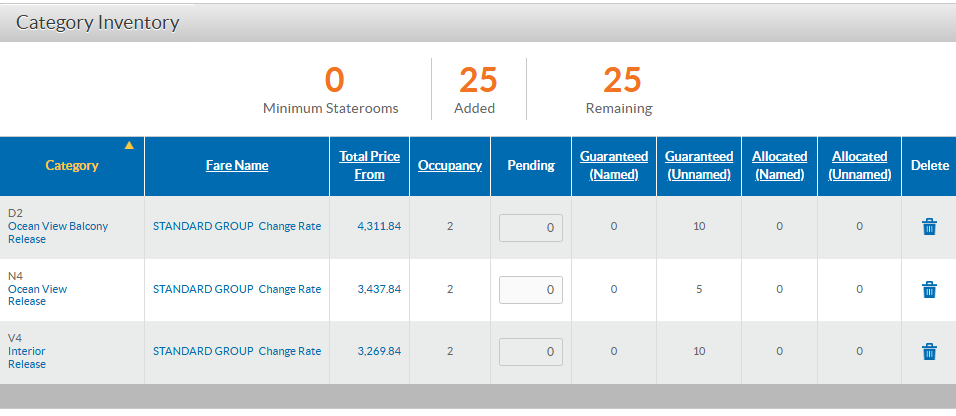Image resolution: width=956 pixels, height=416 pixels.
Task: Click Change Rate in V4 Interior row
Action: (x=290, y=352)
